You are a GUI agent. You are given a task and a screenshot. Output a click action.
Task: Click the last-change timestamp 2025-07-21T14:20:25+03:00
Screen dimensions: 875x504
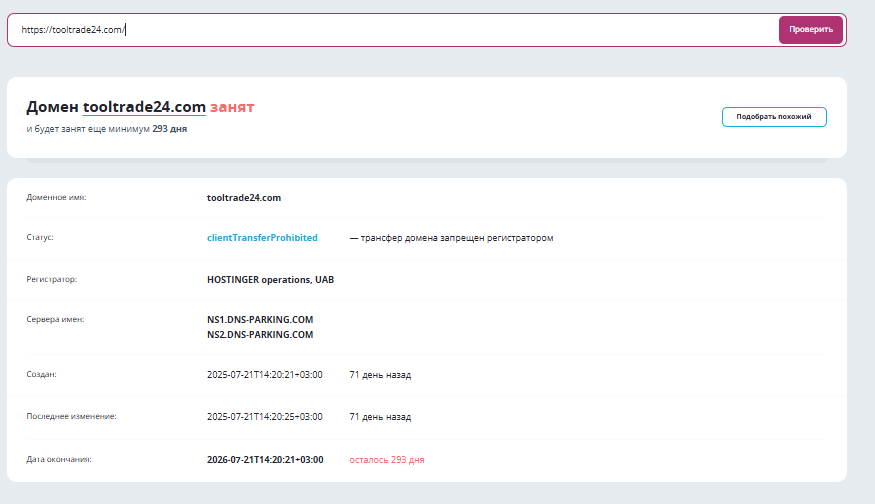(264, 417)
